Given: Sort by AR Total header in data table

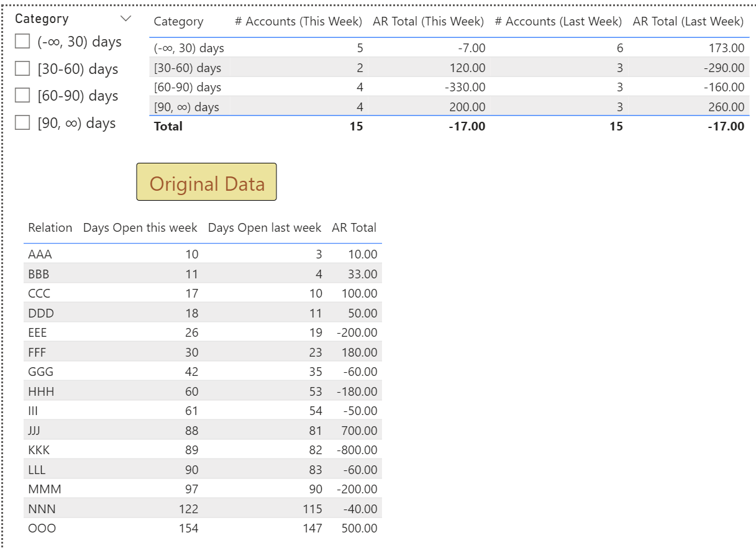Looking at the screenshot, I should pos(354,227).
